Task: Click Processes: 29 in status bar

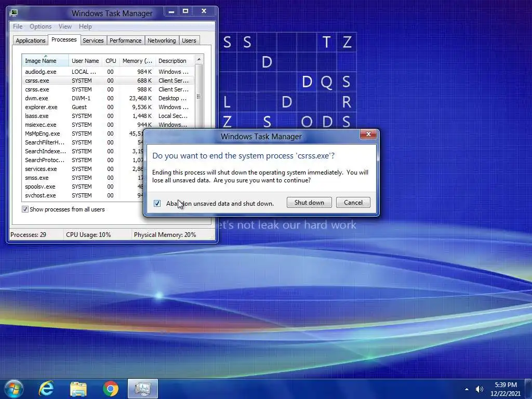Action: coord(28,234)
